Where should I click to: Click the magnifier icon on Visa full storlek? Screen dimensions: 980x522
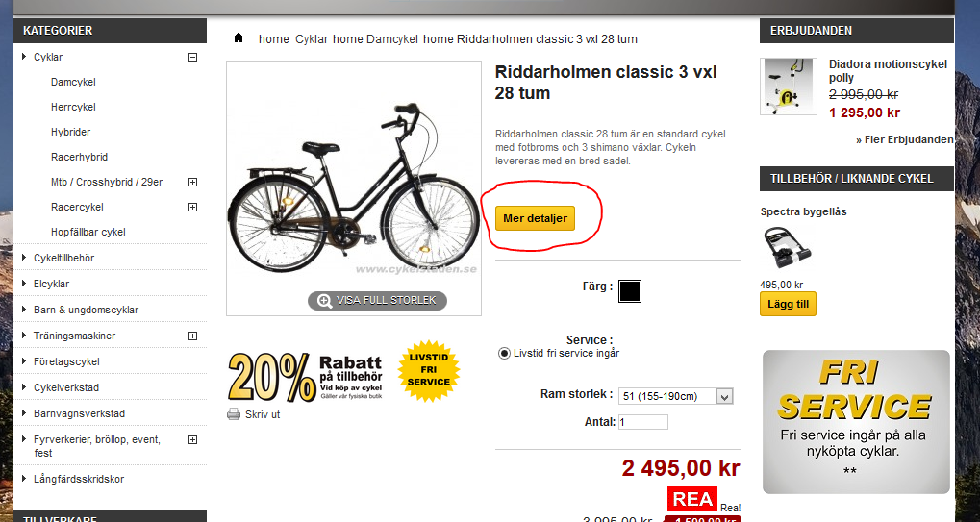coord(324,301)
